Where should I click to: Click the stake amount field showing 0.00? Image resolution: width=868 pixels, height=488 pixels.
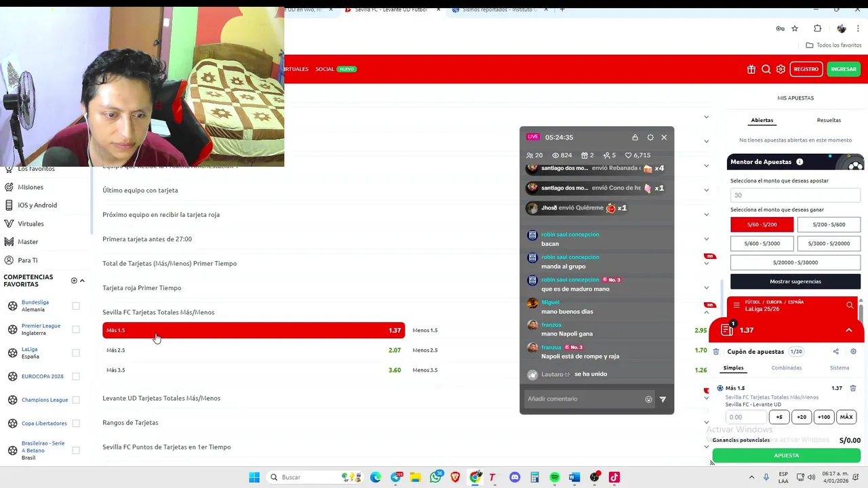[746, 418]
